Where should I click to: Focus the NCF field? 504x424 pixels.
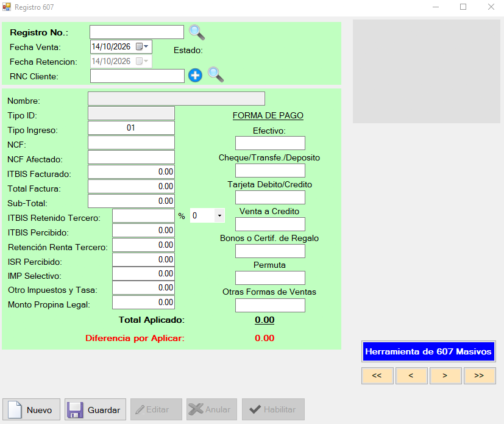(131, 143)
